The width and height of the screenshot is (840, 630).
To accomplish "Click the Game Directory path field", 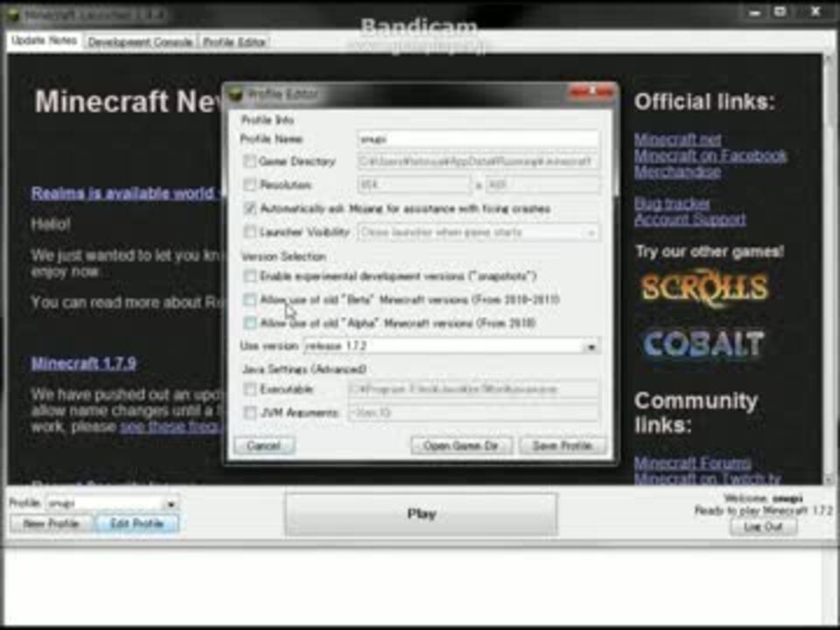I will 479,161.
